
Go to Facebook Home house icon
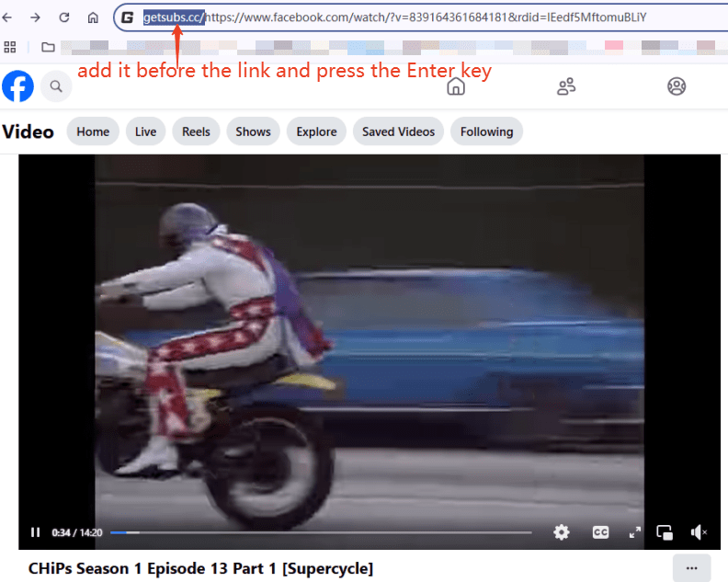[x=455, y=86]
